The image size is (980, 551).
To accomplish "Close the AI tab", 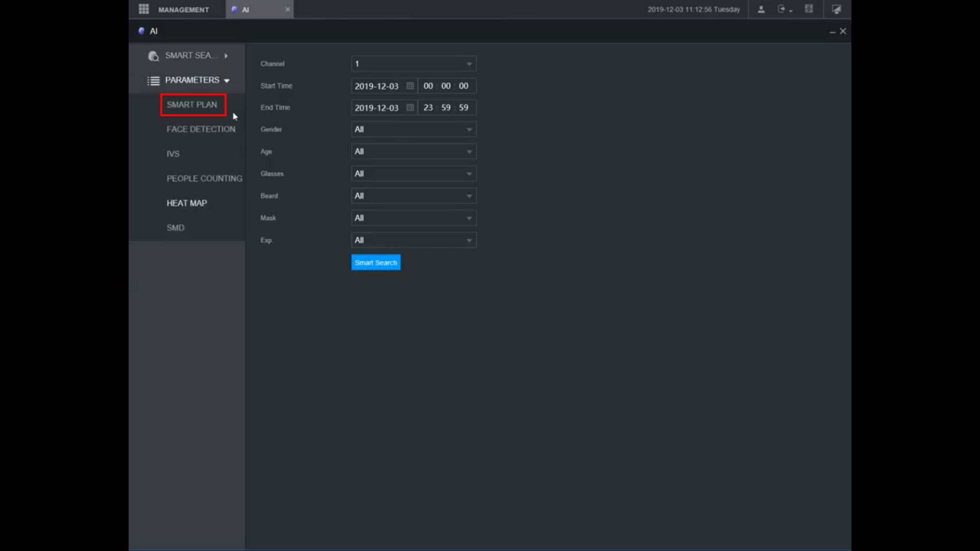I will click(287, 9).
